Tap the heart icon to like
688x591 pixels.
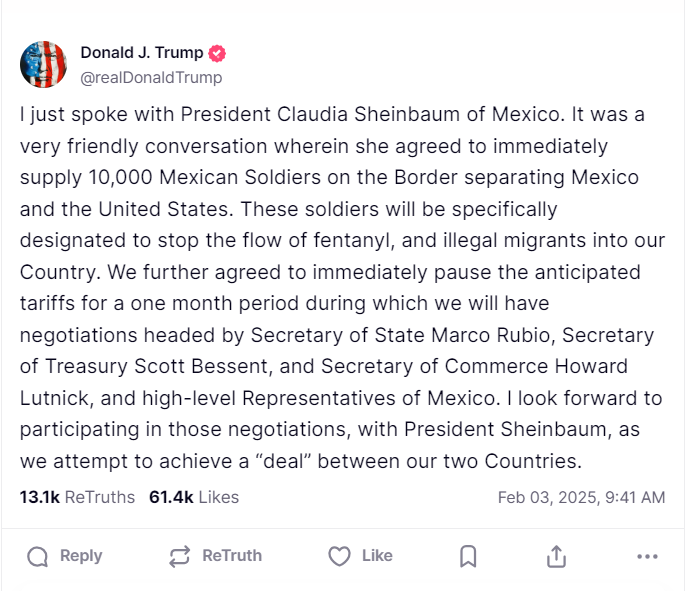[340, 556]
